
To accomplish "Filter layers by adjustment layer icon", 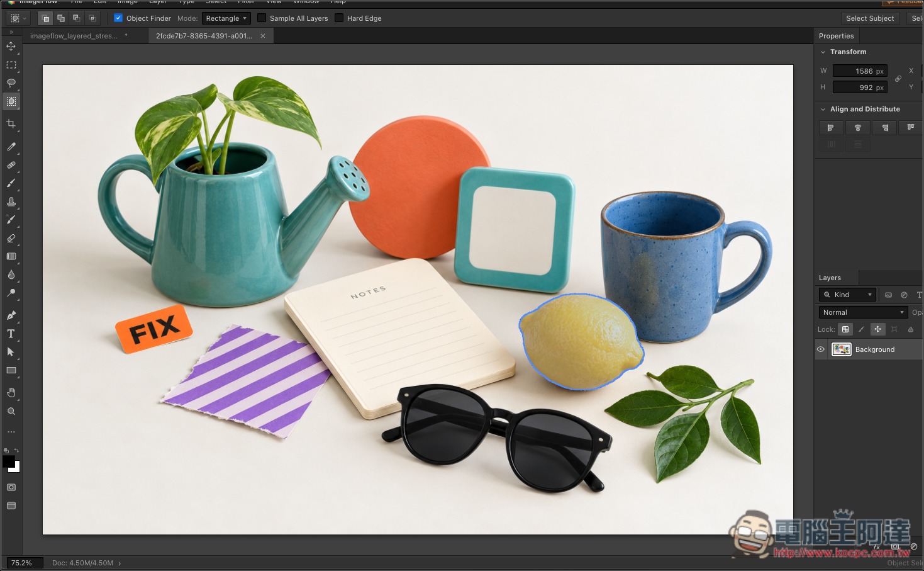I will [904, 295].
